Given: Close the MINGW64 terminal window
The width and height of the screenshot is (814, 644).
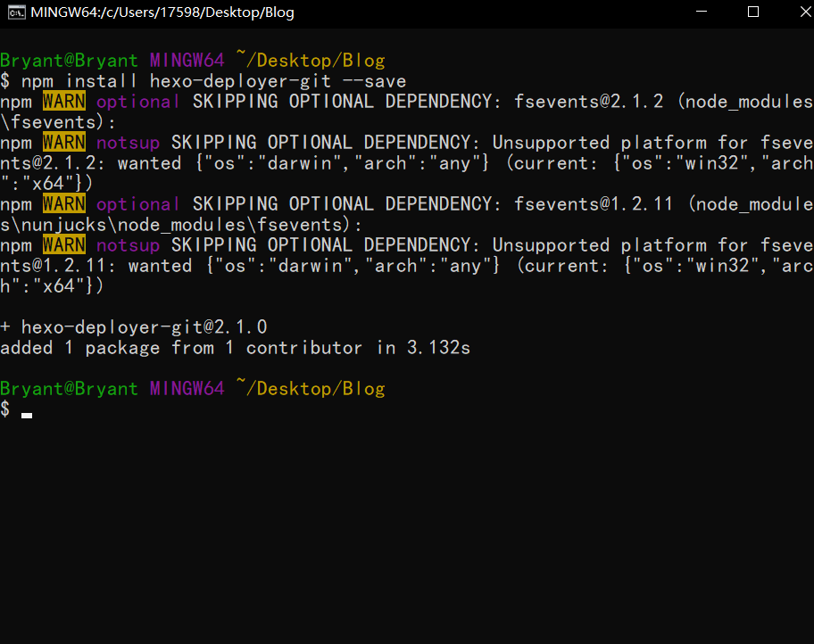Looking at the screenshot, I should [x=805, y=12].
